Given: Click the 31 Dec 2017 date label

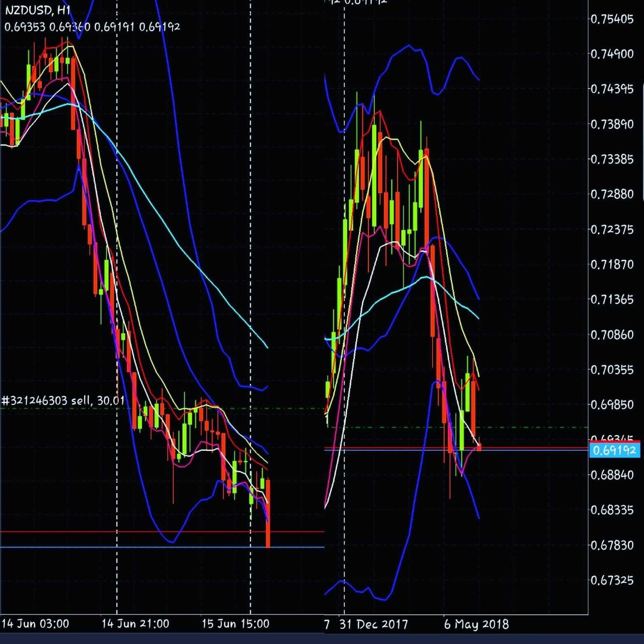Looking at the screenshot, I should pos(374,624).
